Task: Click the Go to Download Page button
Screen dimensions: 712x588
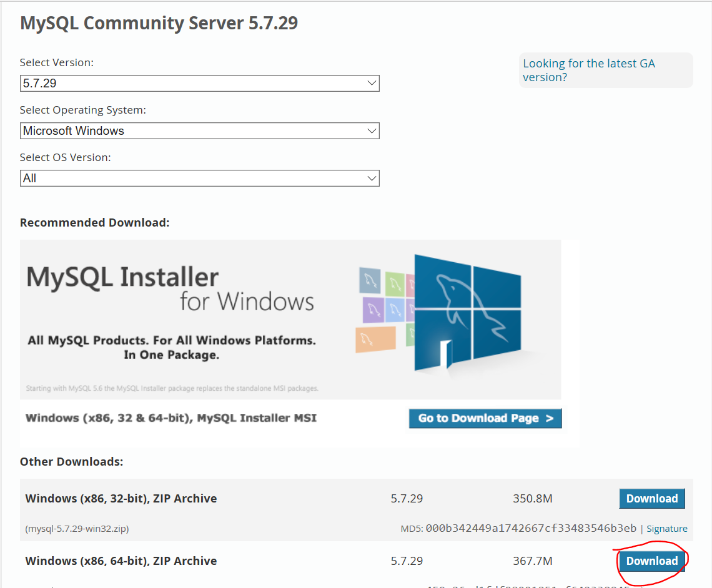Action: tap(485, 418)
